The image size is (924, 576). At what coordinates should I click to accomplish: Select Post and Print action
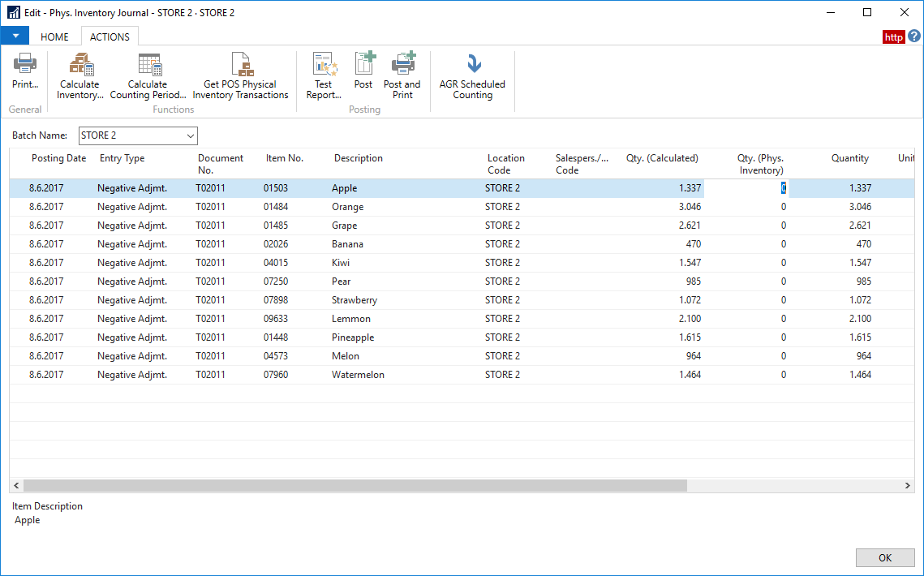pos(402,76)
